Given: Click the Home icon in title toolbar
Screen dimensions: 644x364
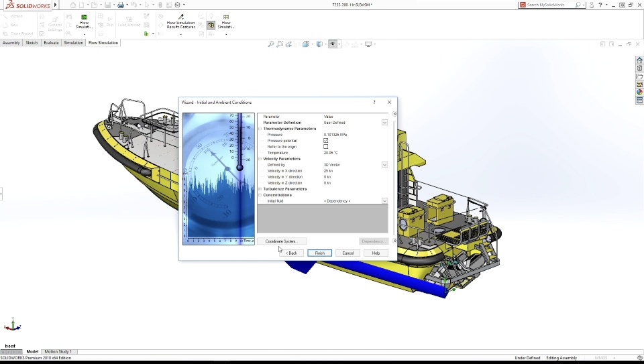Looking at the screenshot, I should tap(73, 5).
